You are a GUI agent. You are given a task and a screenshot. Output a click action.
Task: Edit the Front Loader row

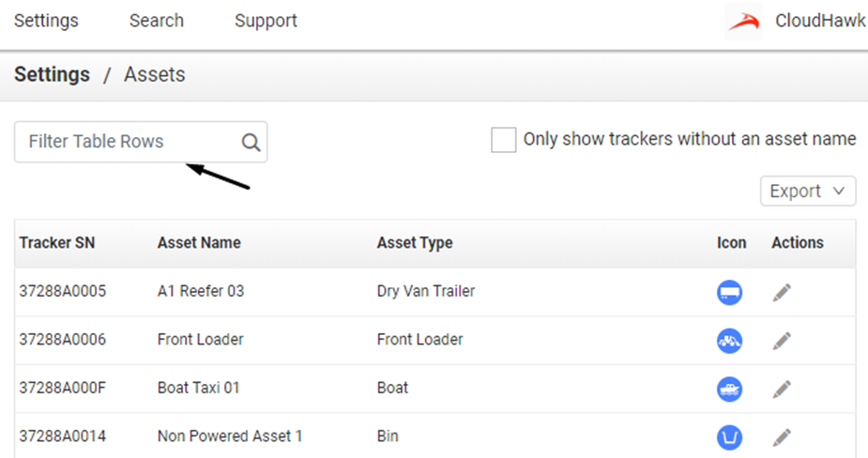tap(782, 341)
